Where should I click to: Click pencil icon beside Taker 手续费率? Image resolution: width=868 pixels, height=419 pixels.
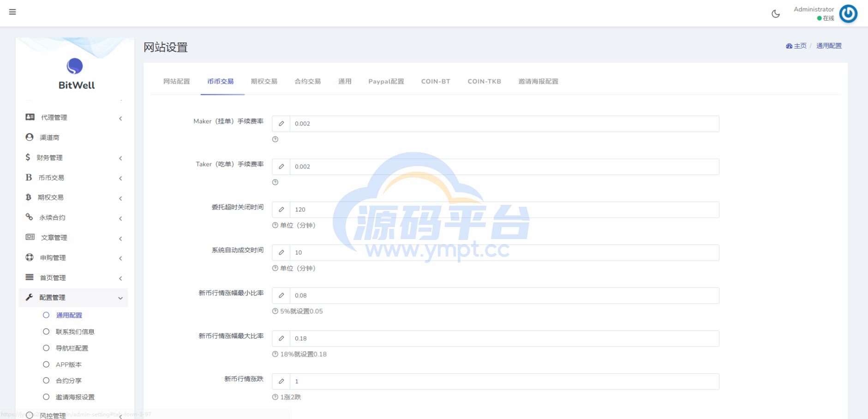coord(281,167)
